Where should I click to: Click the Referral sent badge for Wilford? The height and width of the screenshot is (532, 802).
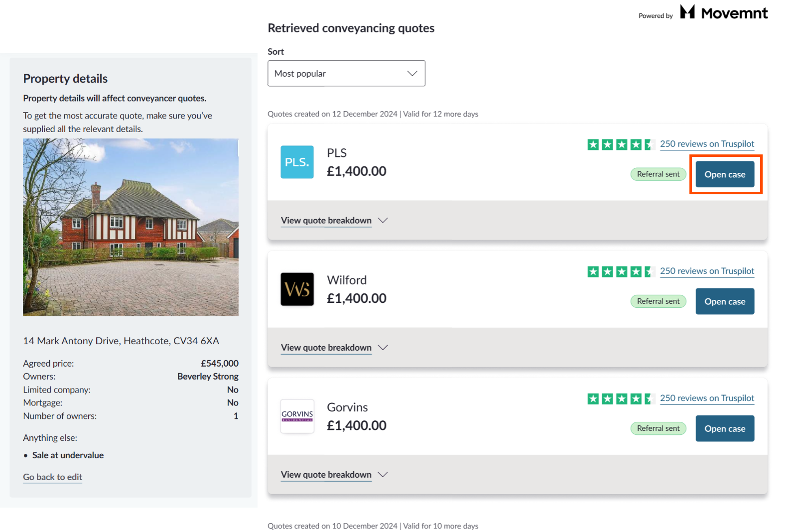pos(658,301)
